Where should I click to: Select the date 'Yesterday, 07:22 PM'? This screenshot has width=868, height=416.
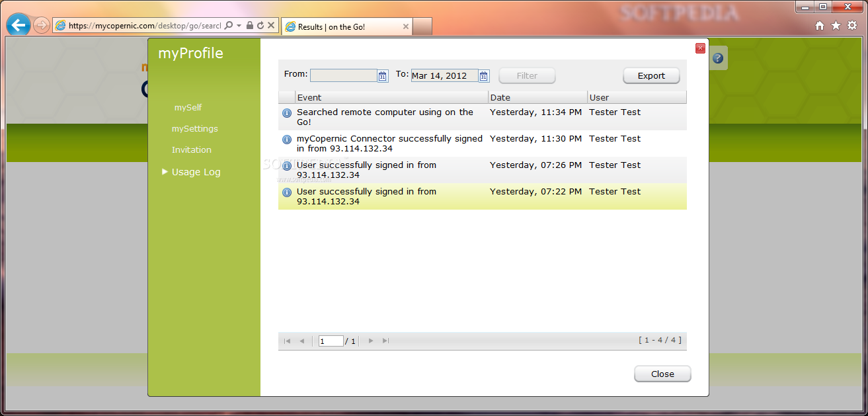(536, 191)
